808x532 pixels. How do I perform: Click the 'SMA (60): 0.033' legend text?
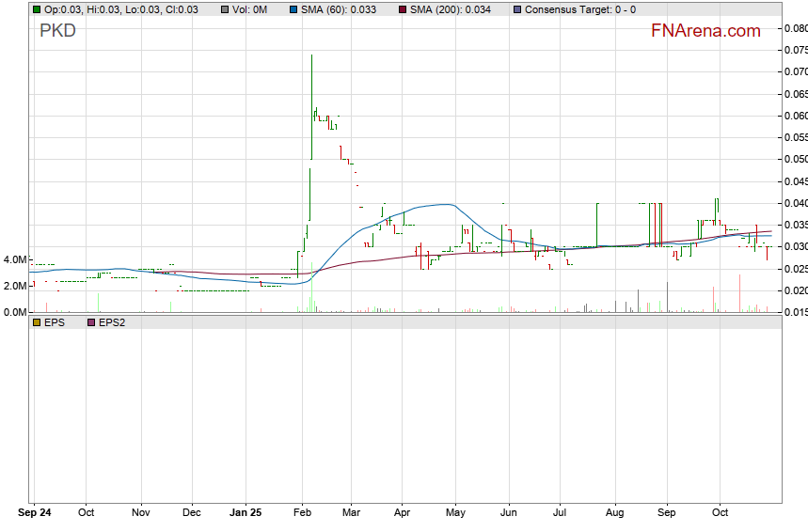[x=339, y=9]
